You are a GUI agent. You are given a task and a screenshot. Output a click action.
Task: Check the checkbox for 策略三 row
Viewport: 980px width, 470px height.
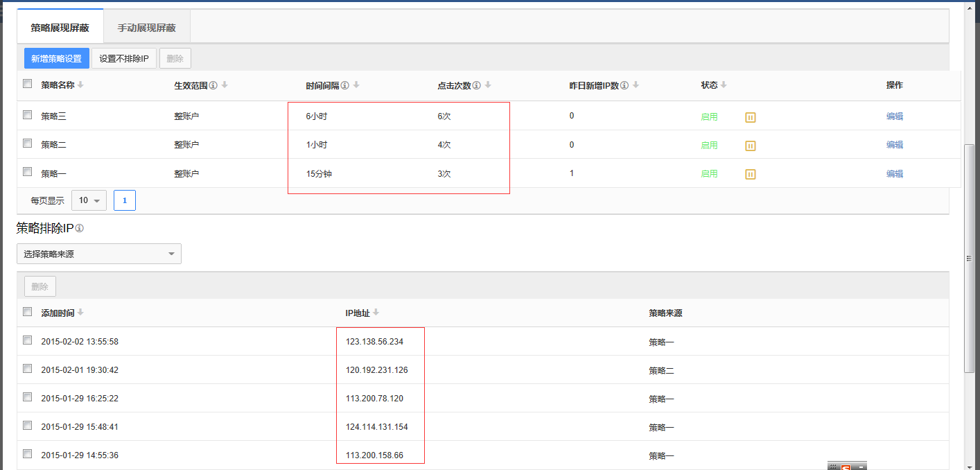(28, 115)
